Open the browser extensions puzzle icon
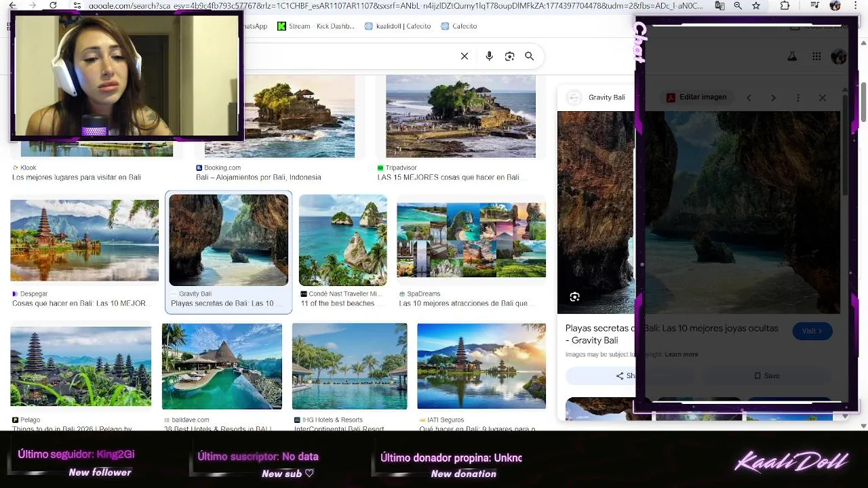 point(785,5)
